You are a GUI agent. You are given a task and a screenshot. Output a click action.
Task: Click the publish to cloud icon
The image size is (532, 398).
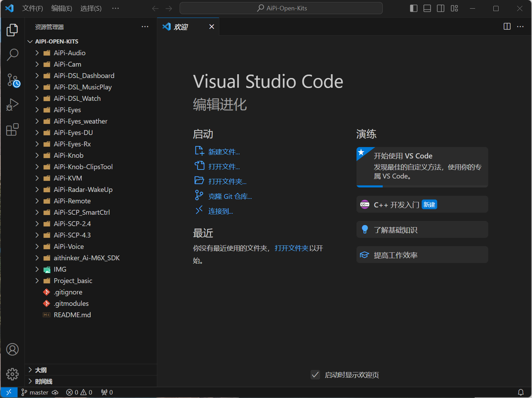[x=55, y=392]
